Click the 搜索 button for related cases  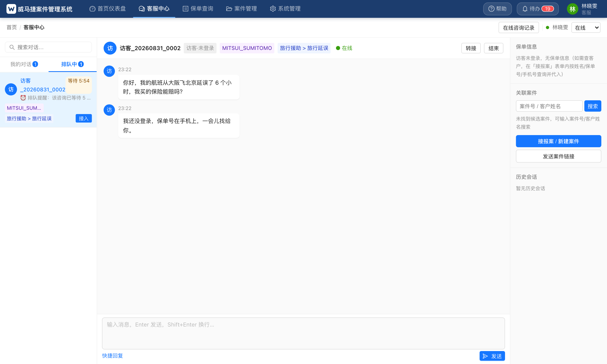click(593, 106)
